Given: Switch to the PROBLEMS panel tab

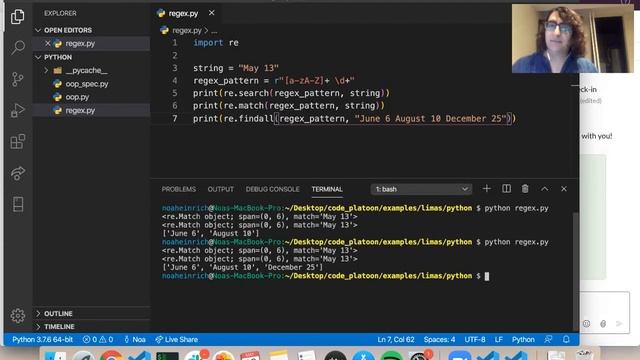Looking at the screenshot, I should pos(178,189).
